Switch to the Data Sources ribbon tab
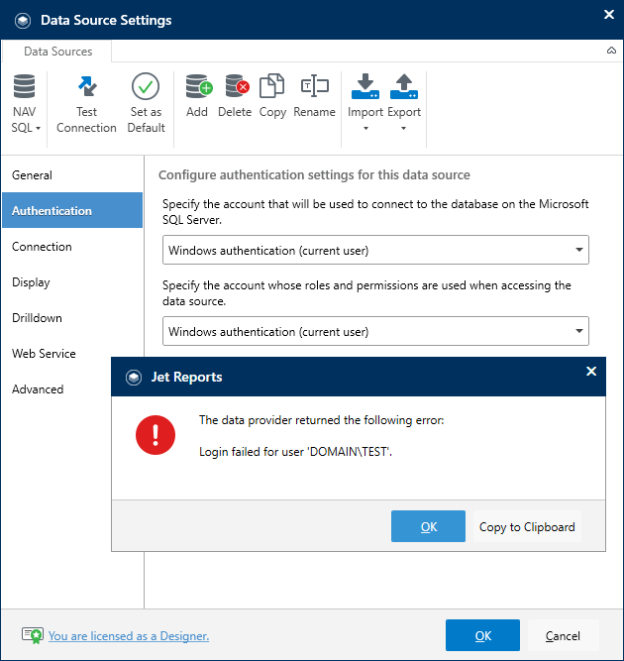 point(58,51)
